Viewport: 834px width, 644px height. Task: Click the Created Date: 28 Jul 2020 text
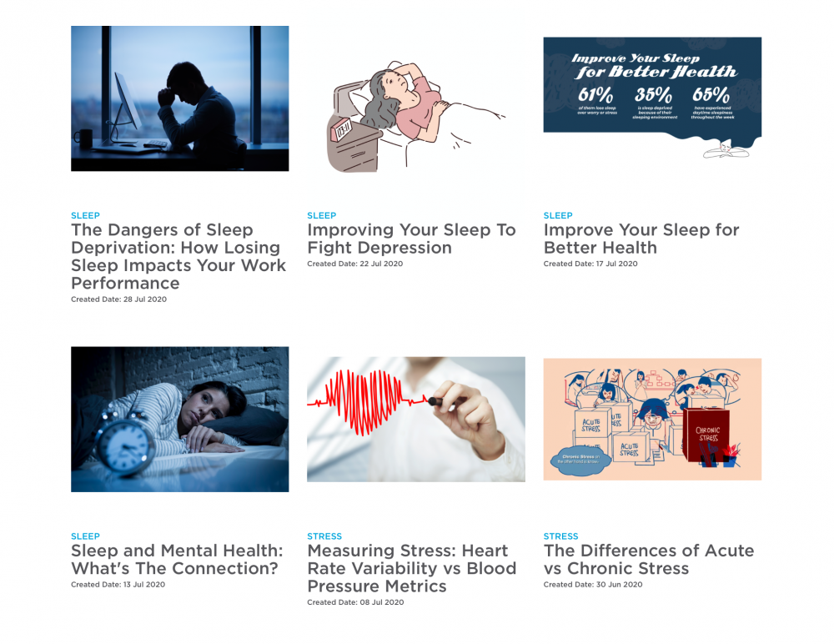coord(118,299)
